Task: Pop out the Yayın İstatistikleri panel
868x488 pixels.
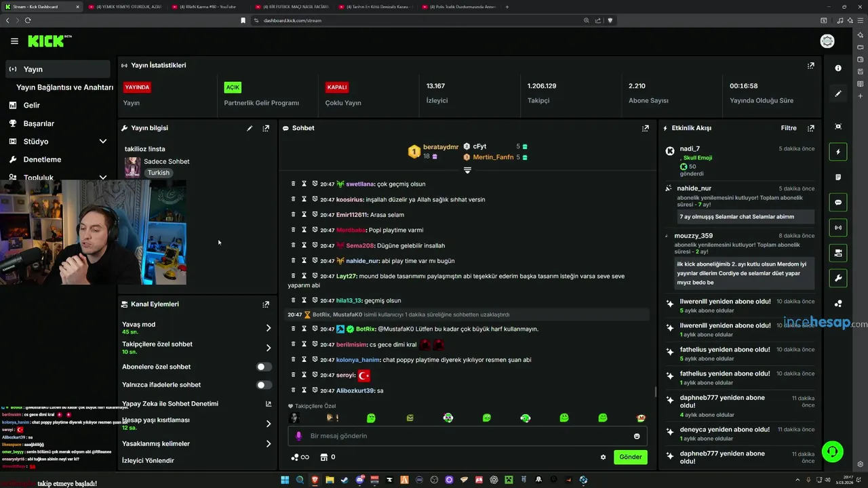Action: (x=810, y=66)
